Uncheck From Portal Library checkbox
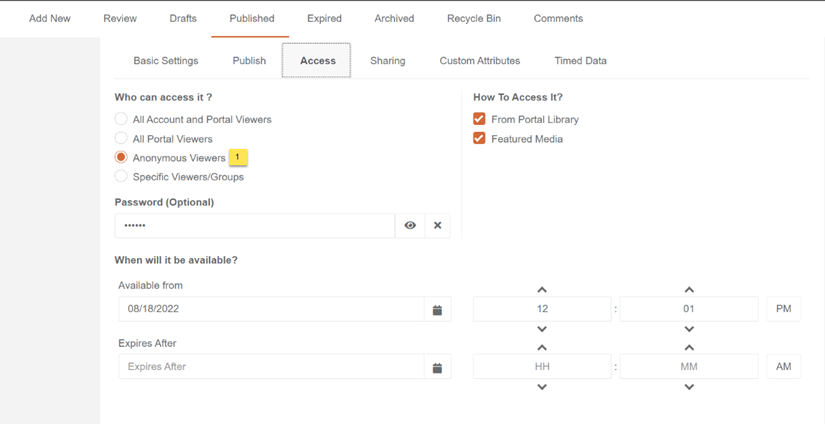 (479, 119)
